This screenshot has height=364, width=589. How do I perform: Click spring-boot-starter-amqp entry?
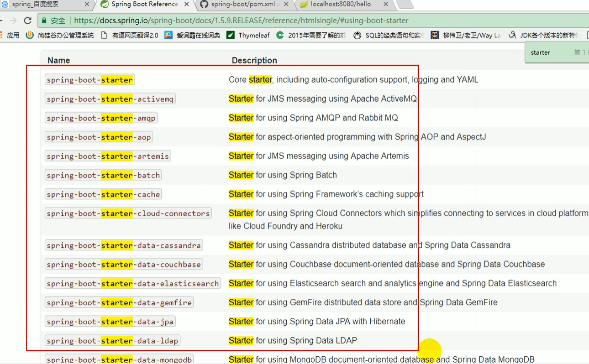click(101, 118)
